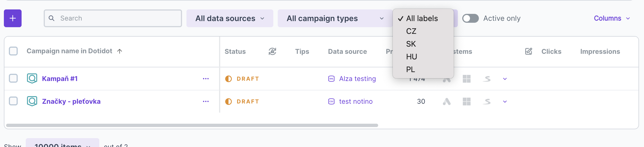Click the sync status column header icon
This screenshot has width=644, height=147.
point(272,51)
